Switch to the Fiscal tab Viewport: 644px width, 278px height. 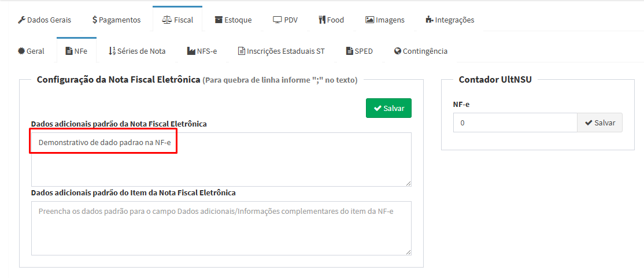pos(177,20)
